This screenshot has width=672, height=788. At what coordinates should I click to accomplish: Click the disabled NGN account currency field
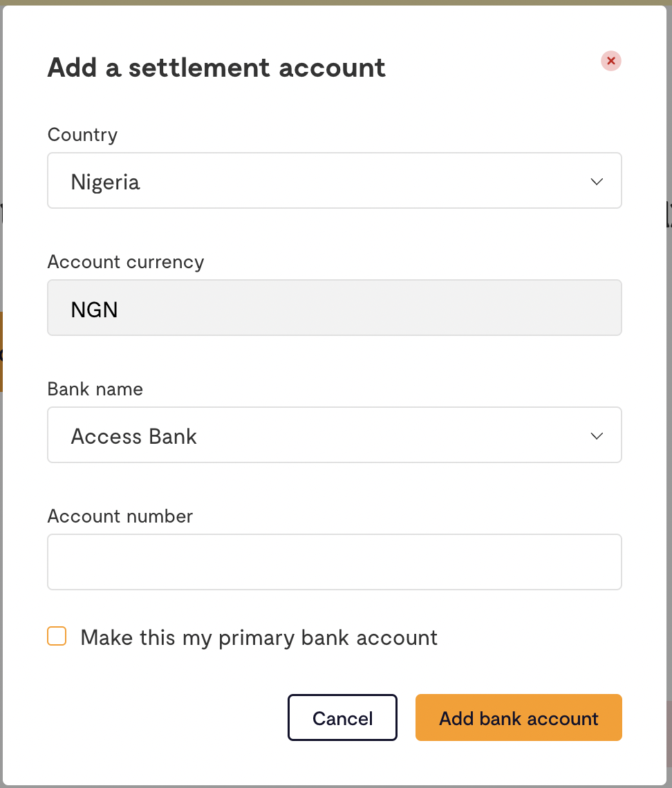(334, 308)
